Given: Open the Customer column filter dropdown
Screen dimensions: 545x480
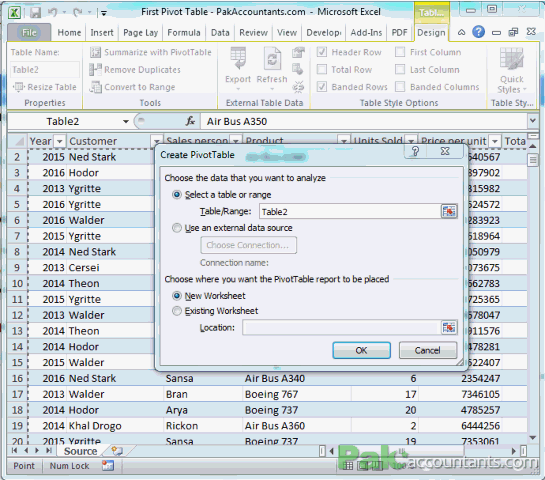Looking at the screenshot, I should point(157,141).
